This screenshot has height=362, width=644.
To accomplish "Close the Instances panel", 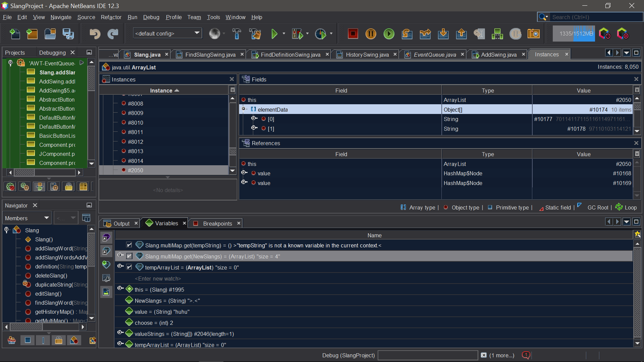I will [231, 79].
